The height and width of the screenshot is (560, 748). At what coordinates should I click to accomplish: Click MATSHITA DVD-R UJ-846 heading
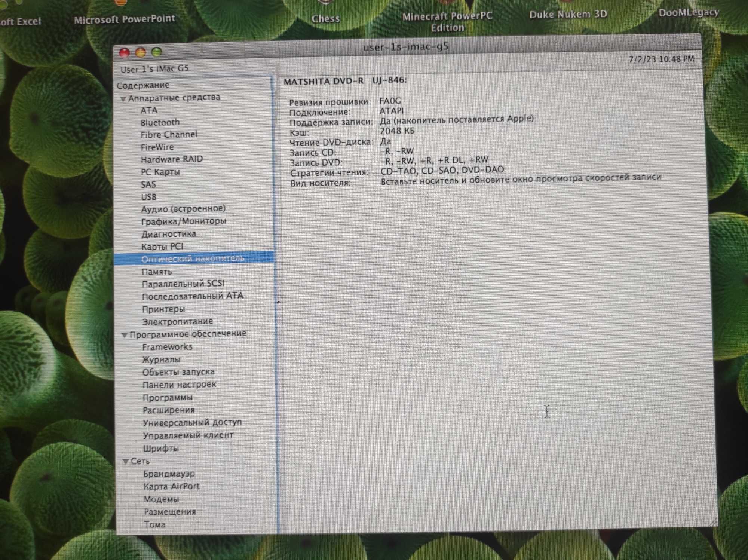tap(345, 81)
